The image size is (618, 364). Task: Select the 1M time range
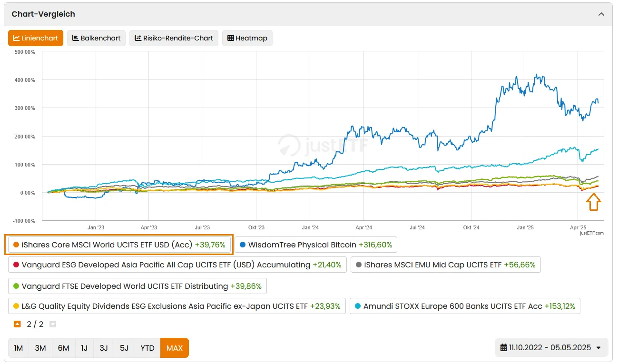19,348
